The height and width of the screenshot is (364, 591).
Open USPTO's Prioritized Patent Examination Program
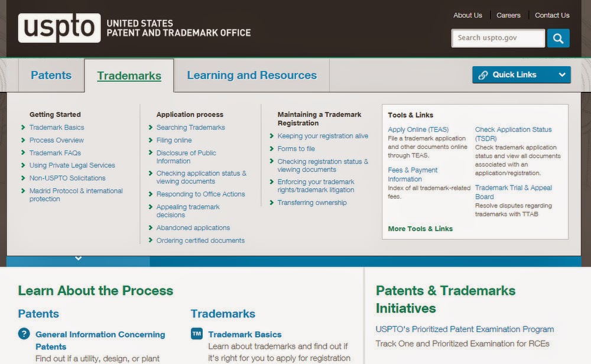[x=465, y=329]
